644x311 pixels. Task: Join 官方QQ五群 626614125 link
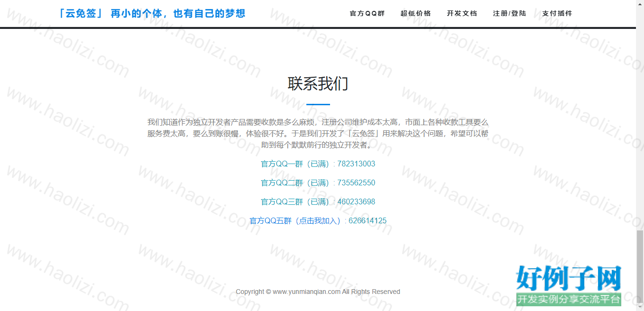[x=318, y=221]
